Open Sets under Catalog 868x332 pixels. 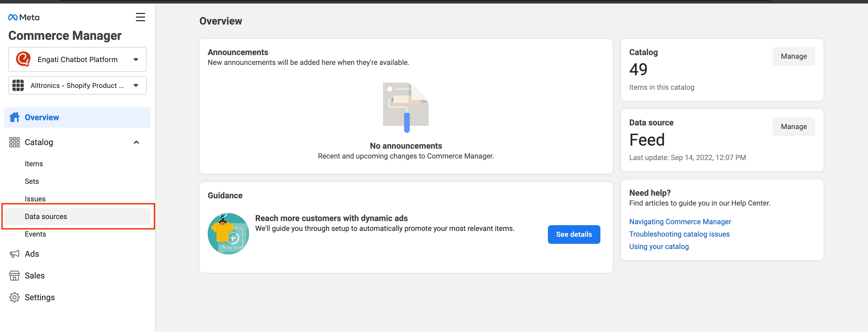tap(32, 181)
